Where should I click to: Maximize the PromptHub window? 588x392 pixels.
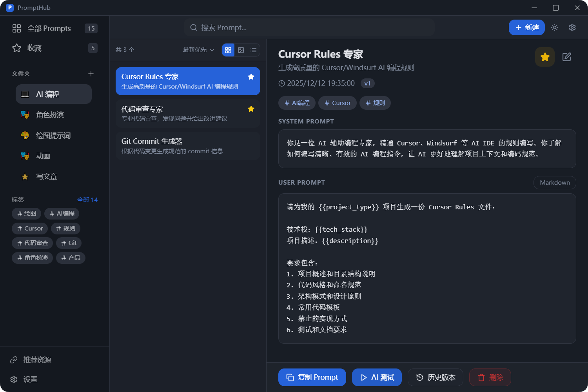tap(555, 8)
